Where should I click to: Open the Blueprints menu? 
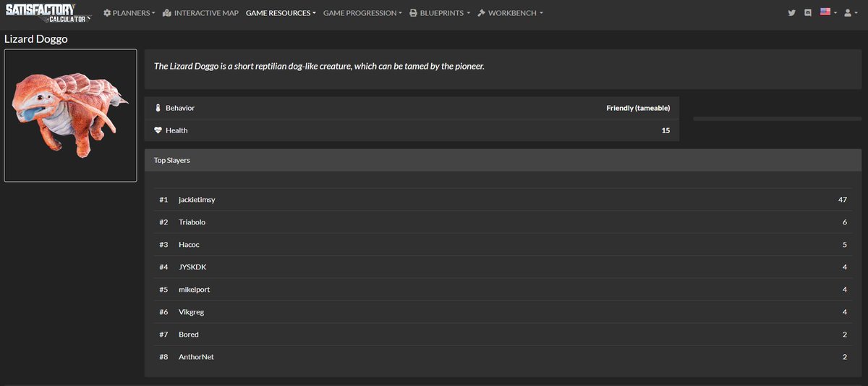coord(440,13)
